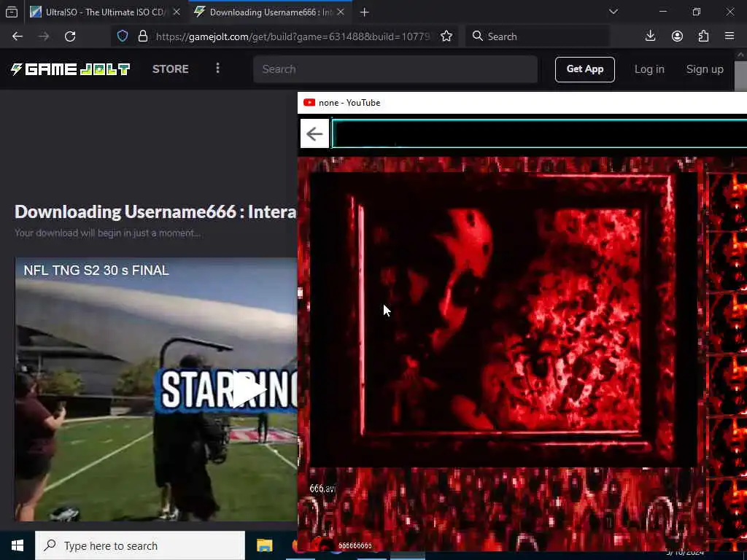This screenshot has width=747, height=560.
Task: Bookmark this page with the star icon
Action: [x=446, y=36]
